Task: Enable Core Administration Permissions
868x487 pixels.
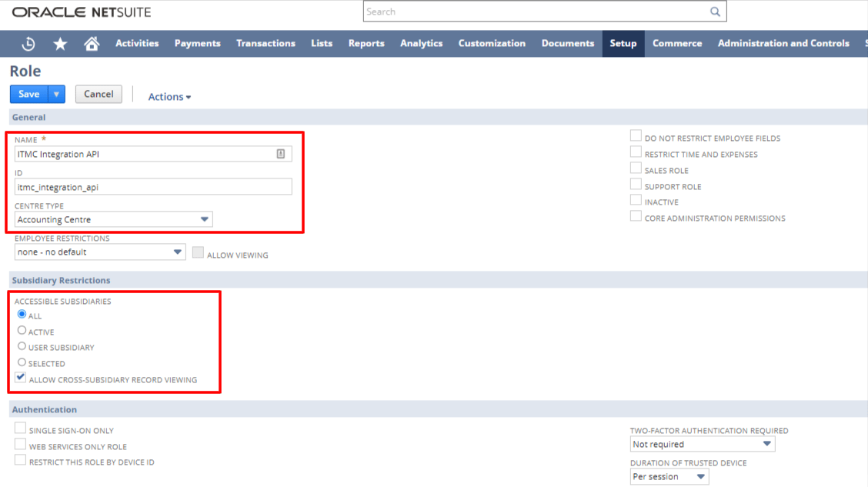Action: pos(636,216)
